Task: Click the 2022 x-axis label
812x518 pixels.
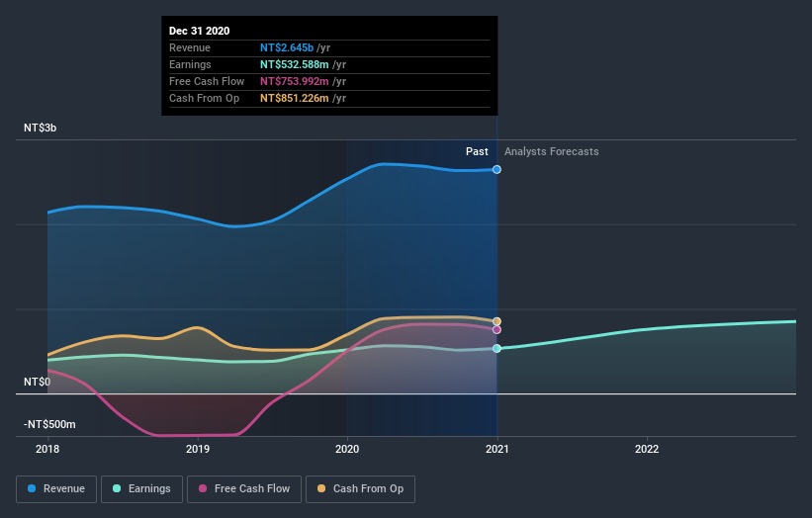Action: (x=647, y=449)
